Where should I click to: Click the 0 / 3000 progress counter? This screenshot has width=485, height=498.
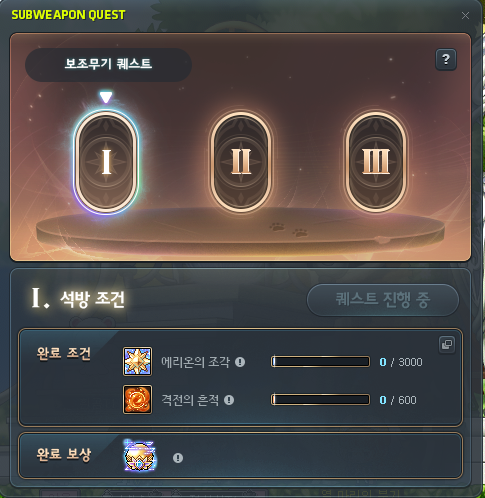click(401, 362)
